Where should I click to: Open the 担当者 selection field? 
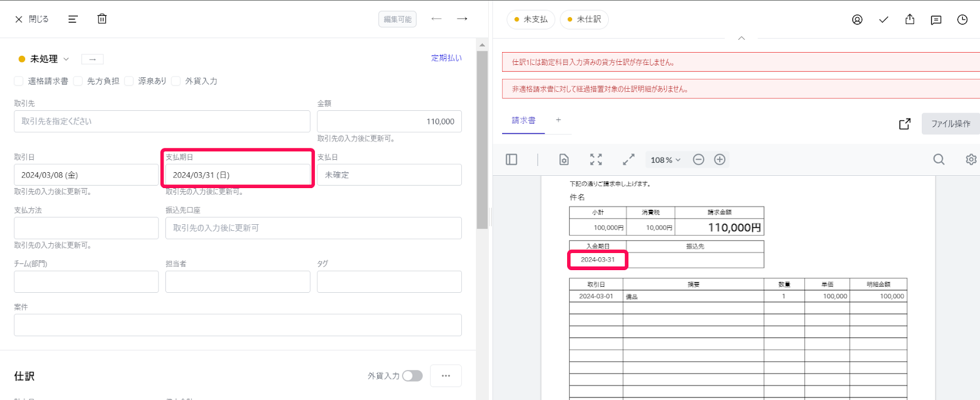[x=238, y=282]
